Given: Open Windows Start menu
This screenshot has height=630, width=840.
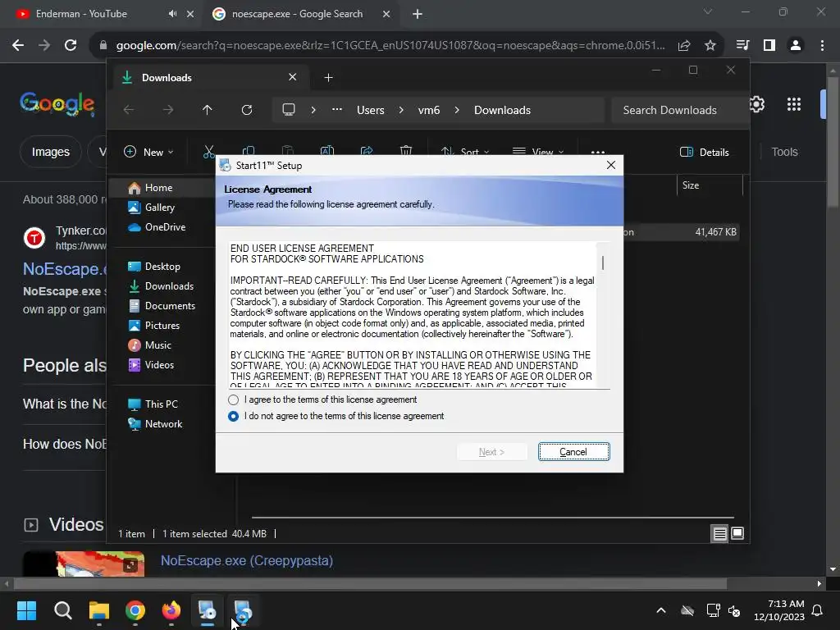Looking at the screenshot, I should click(26, 610).
